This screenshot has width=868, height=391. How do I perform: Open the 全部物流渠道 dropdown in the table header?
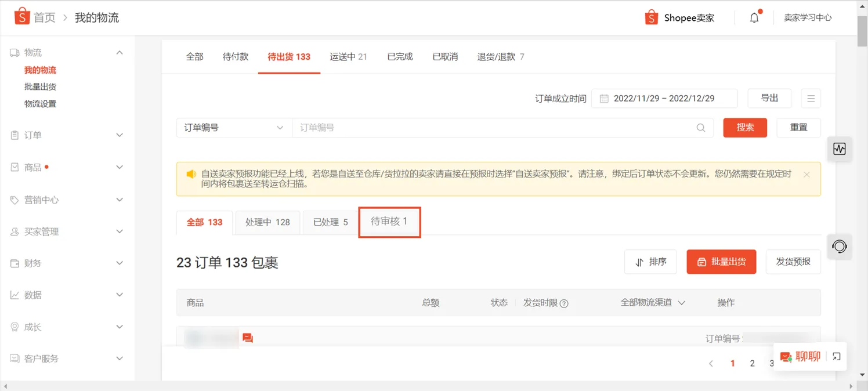652,302
